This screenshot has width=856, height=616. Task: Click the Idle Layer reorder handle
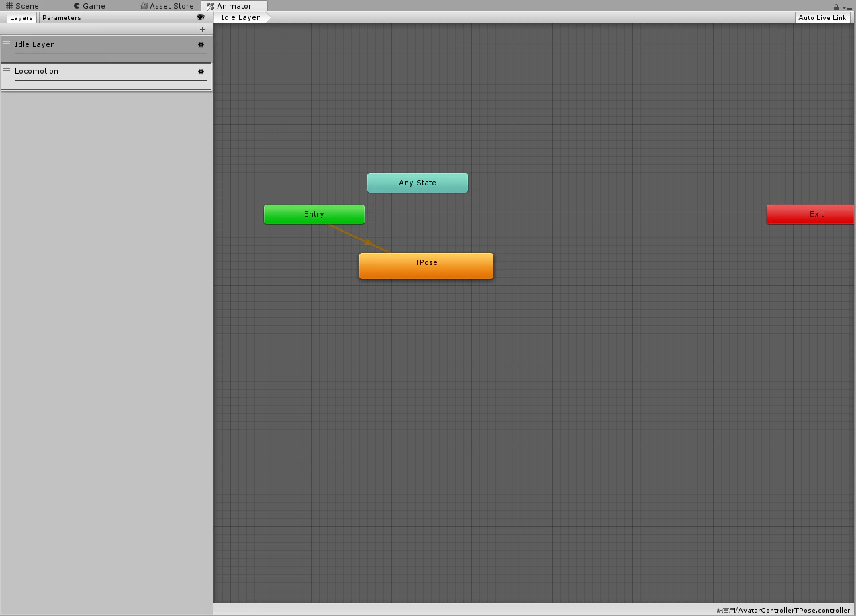(x=7, y=44)
